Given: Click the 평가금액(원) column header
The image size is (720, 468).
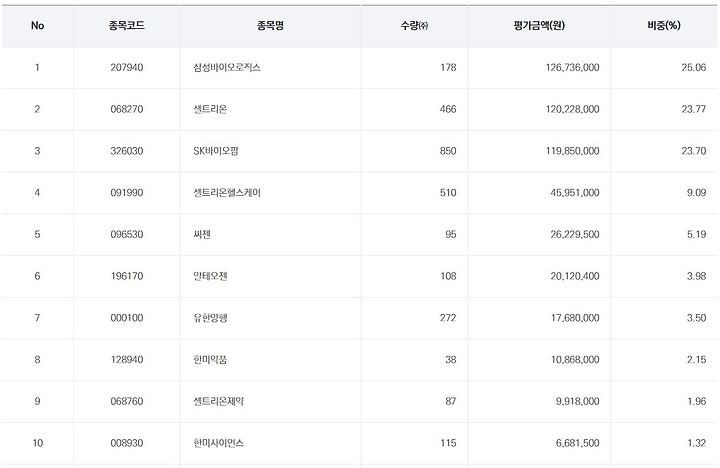Looking at the screenshot, I should (539, 26).
